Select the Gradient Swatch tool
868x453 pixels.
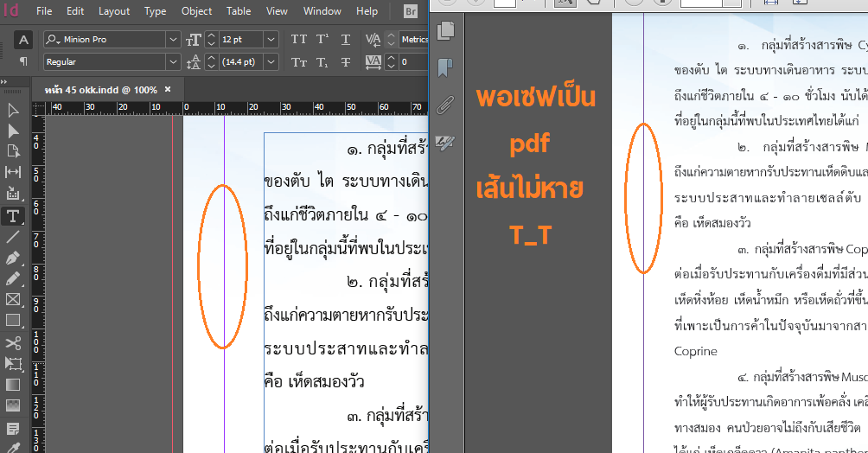point(13,385)
